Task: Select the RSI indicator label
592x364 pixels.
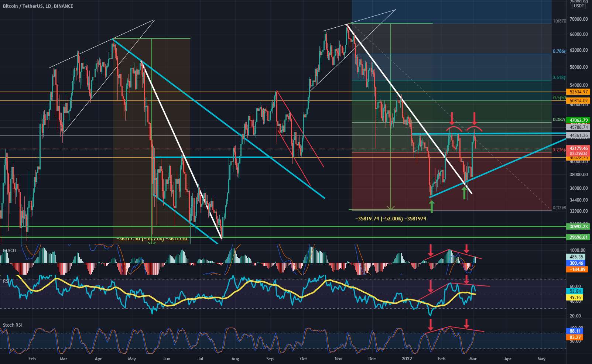Action: coord(6,281)
